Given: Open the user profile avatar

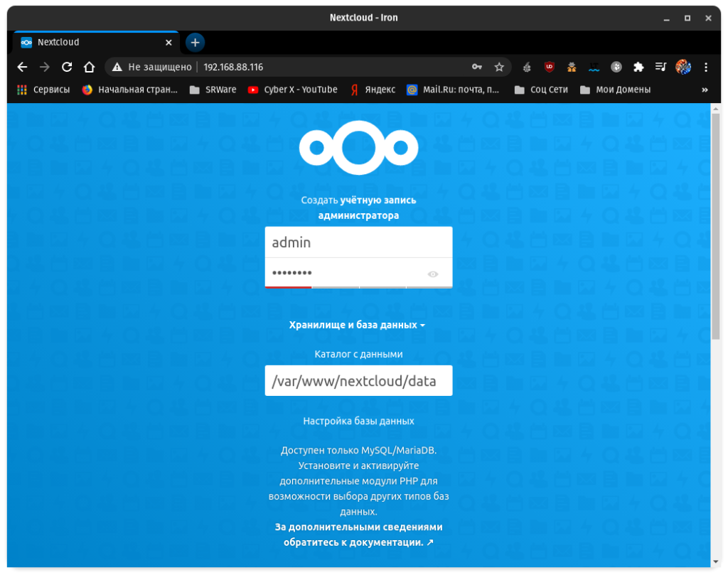Looking at the screenshot, I should point(682,67).
